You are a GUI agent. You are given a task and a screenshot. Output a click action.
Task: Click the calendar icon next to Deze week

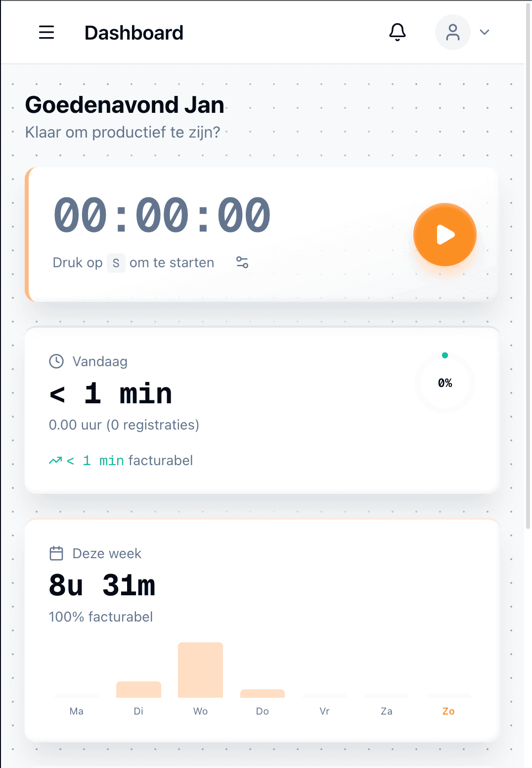[56, 553]
